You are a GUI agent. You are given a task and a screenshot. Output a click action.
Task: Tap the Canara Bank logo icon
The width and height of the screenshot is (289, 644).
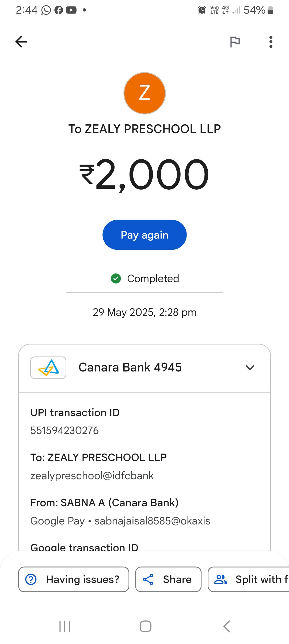pyautogui.click(x=48, y=367)
